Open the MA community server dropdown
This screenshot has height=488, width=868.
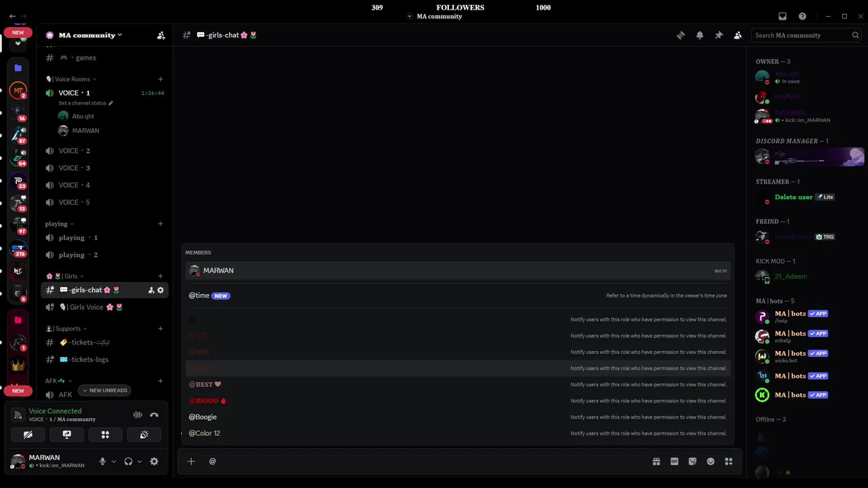(90, 35)
